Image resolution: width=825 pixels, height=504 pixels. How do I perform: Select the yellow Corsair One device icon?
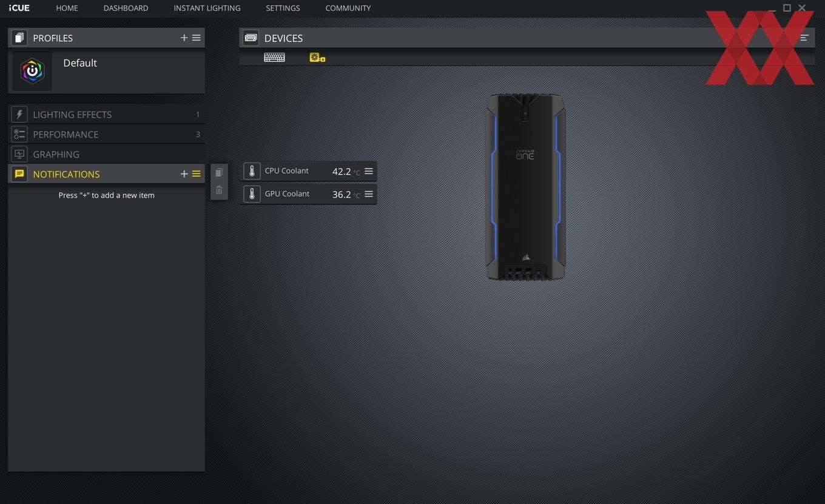point(317,58)
